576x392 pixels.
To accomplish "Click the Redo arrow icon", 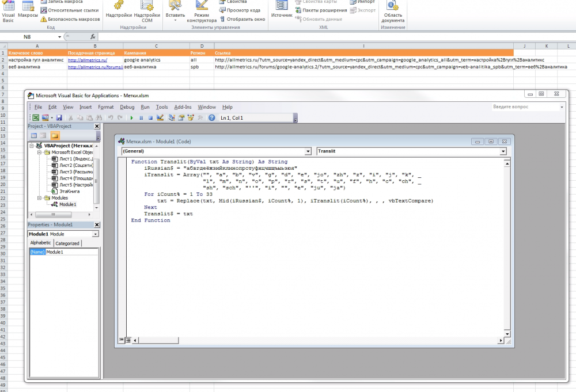I will tap(120, 118).
